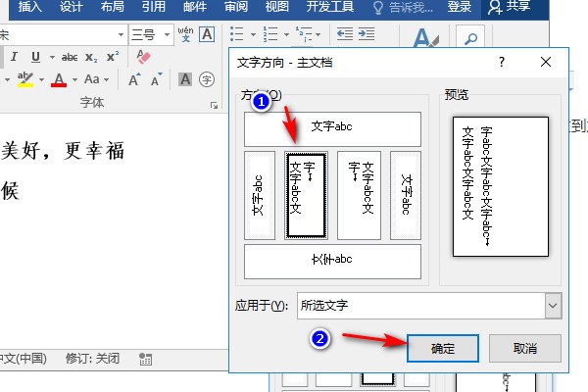Click the red font color swatch

59,79
